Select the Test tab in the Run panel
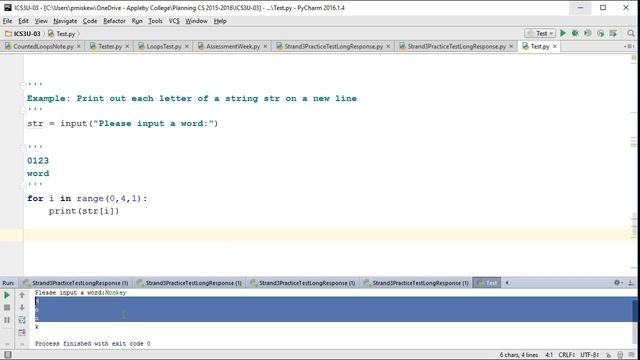Viewport: 640px width, 360px height. point(487,282)
